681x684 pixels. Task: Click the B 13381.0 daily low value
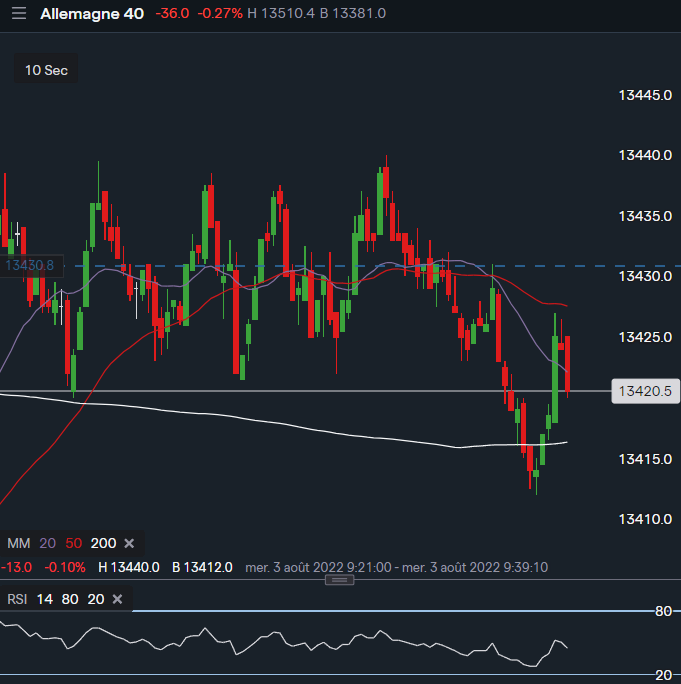point(353,14)
